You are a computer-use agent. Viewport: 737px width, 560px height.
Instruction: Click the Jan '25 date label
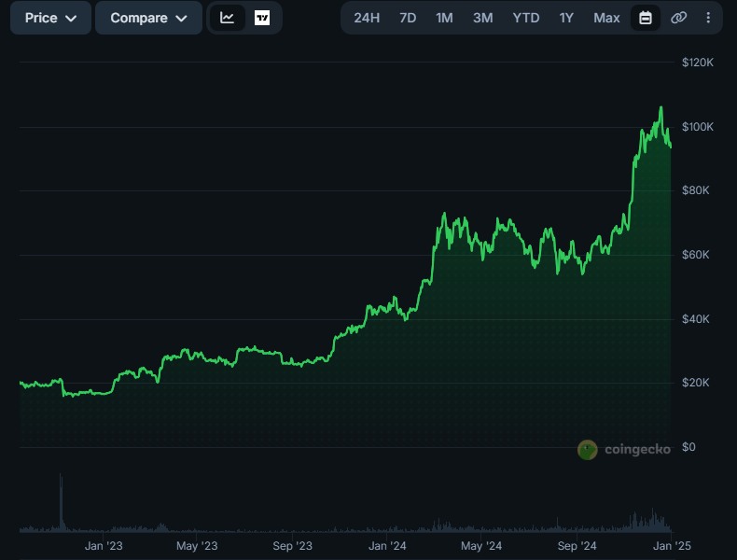(x=672, y=546)
